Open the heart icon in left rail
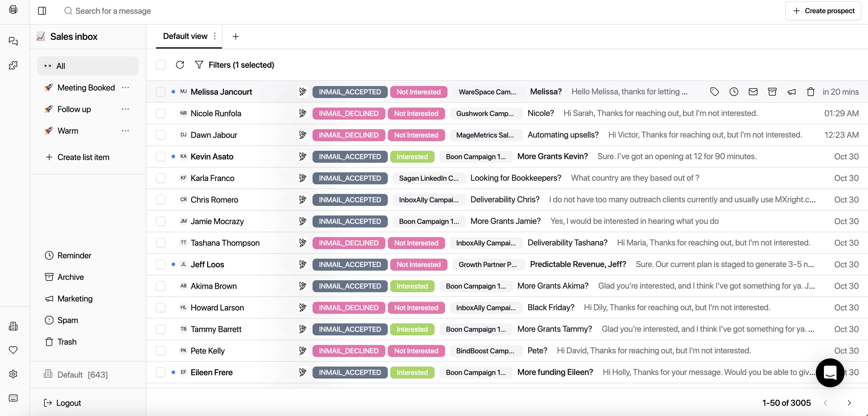 pyautogui.click(x=13, y=350)
